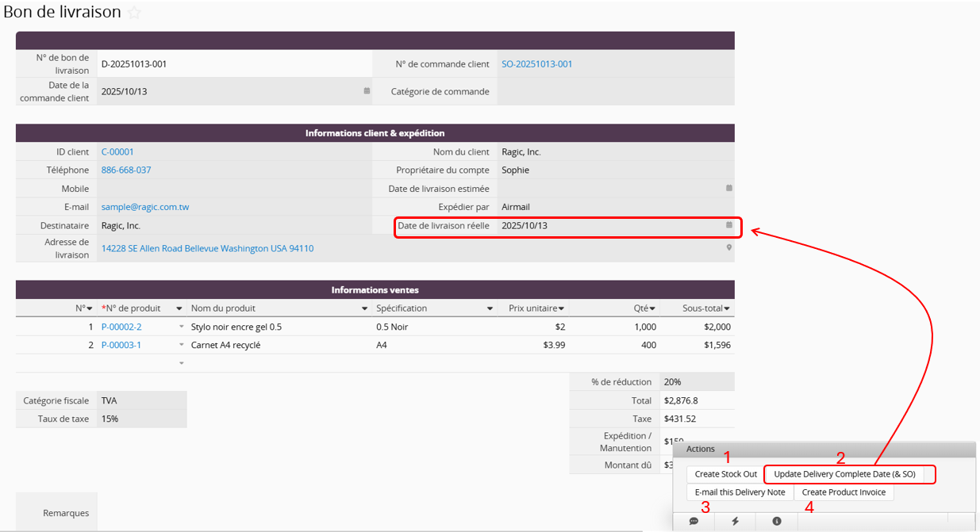Screen dimensions: 980x532
Task: Click the Create Stock Out button
Action: pyautogui.click(x=725, y=474)
